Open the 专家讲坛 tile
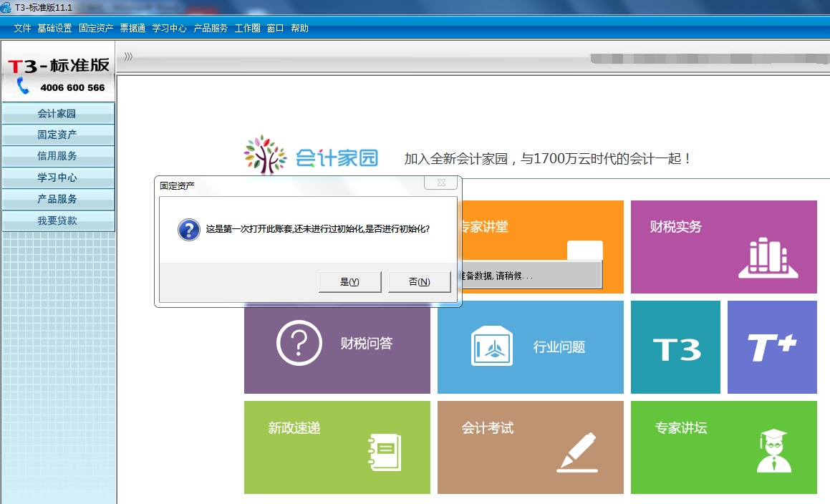The height and width of the screenshot is (504, 830). click(x=724, y=447)
